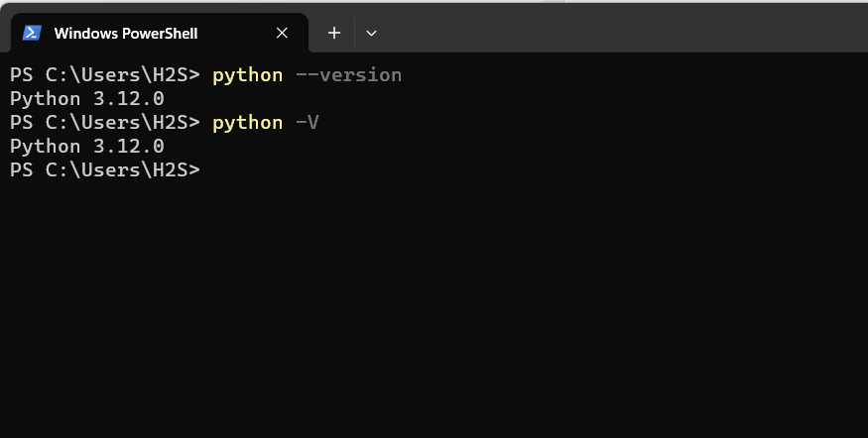The image size is (868, 438).
Task: Click "python" in the "python -V" command
Action: point(247,122)
